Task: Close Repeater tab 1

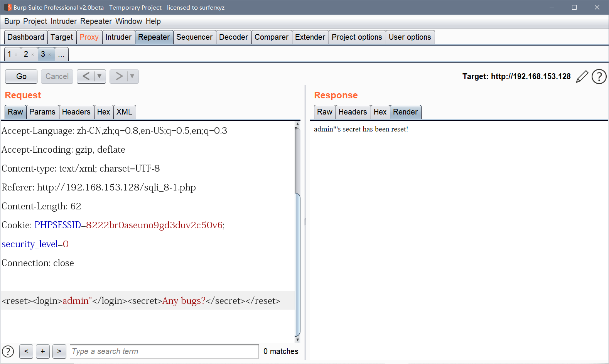Action: 16,55
